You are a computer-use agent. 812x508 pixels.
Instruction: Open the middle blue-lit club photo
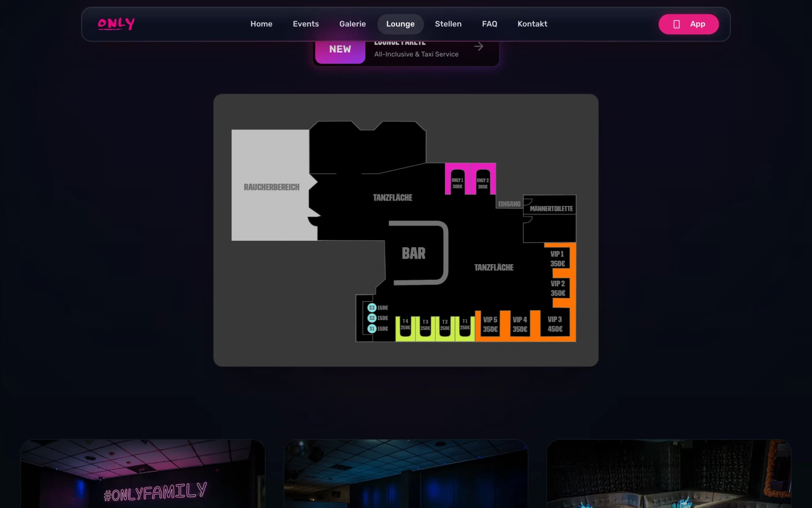[x=406, y=474]
